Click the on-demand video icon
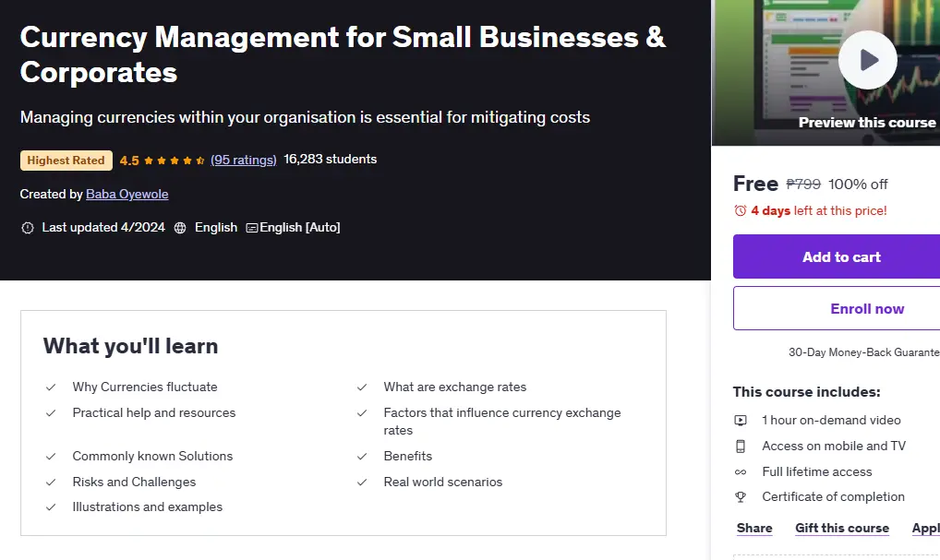This screenshot has width=940, height=560. click(x=741, y=421)
